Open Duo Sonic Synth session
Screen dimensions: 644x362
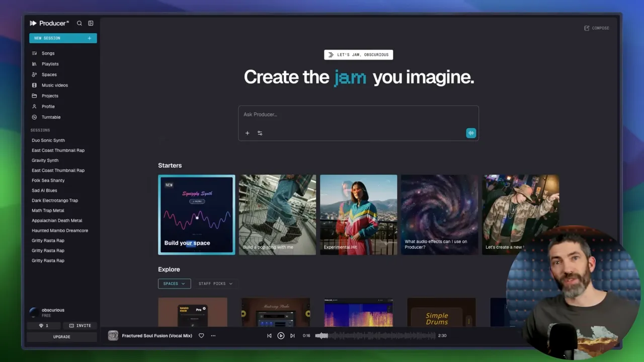48,140
